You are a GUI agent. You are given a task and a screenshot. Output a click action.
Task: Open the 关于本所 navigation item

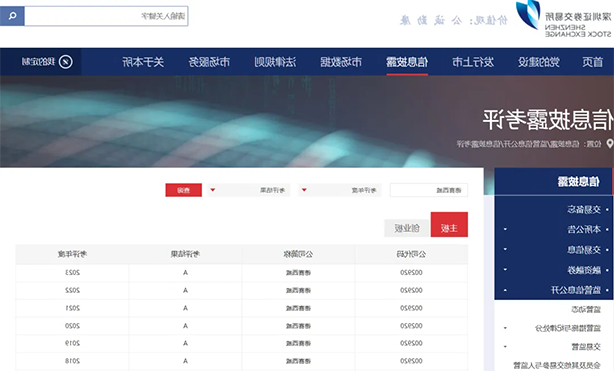[143, 62]
